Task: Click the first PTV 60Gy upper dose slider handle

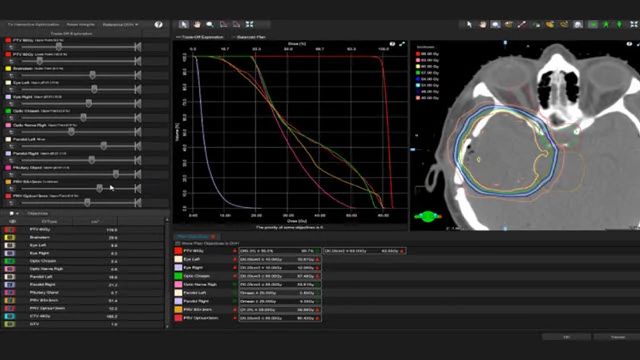Action: coord(59,47)
